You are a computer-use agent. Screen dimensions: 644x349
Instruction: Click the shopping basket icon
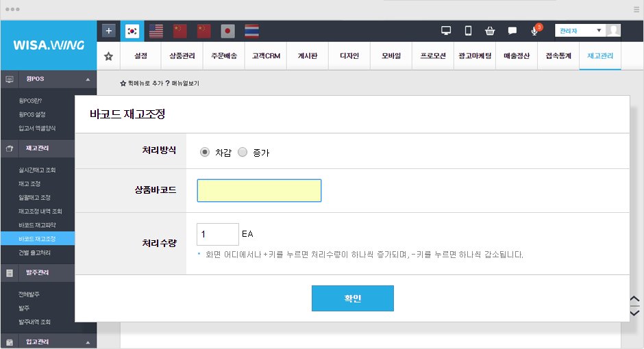[x=490, y=31]
